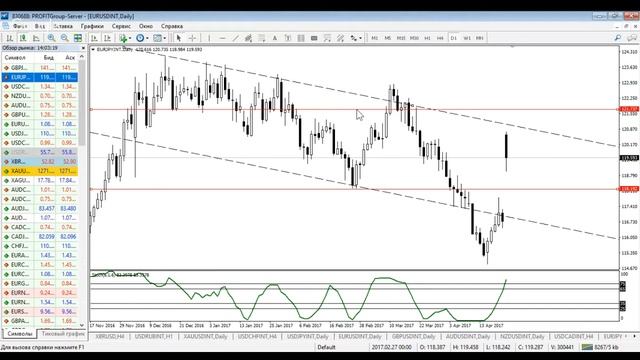
Task: Select CADJ row with bid 82.099
Action: (40, 237)
